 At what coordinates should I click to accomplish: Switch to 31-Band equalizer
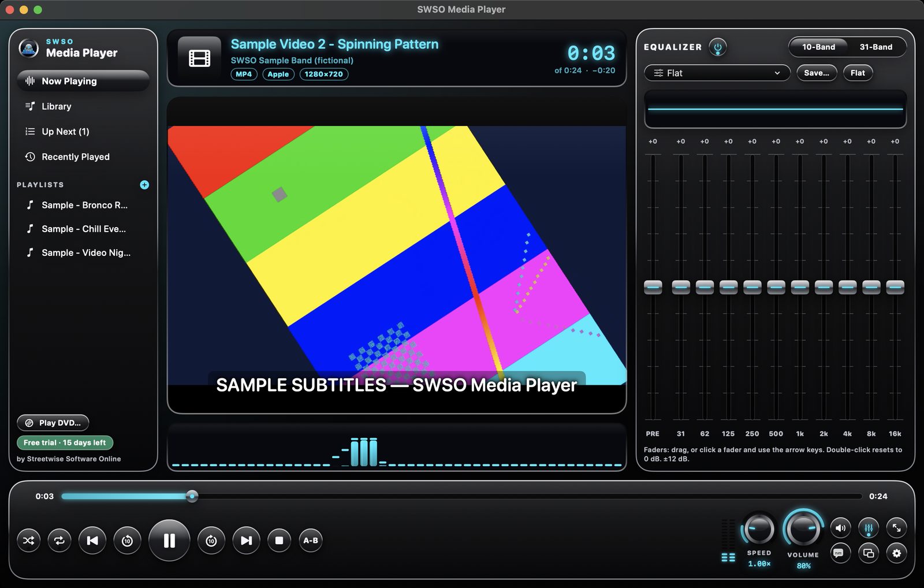pyautogui.click(x=875, y=47)
